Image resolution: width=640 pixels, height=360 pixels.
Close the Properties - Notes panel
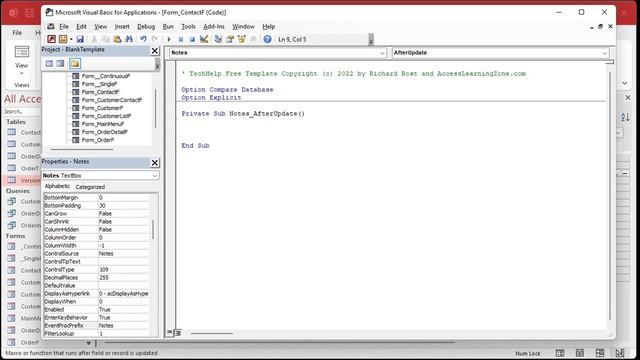[155, 163]
